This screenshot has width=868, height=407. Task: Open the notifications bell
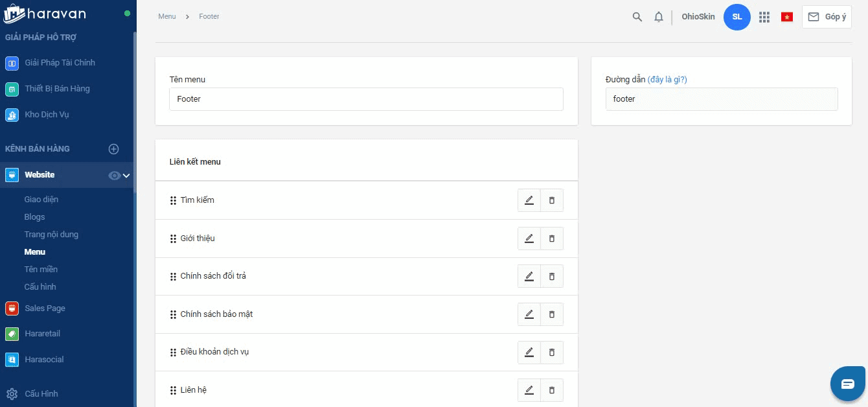[x=659, y=17]
